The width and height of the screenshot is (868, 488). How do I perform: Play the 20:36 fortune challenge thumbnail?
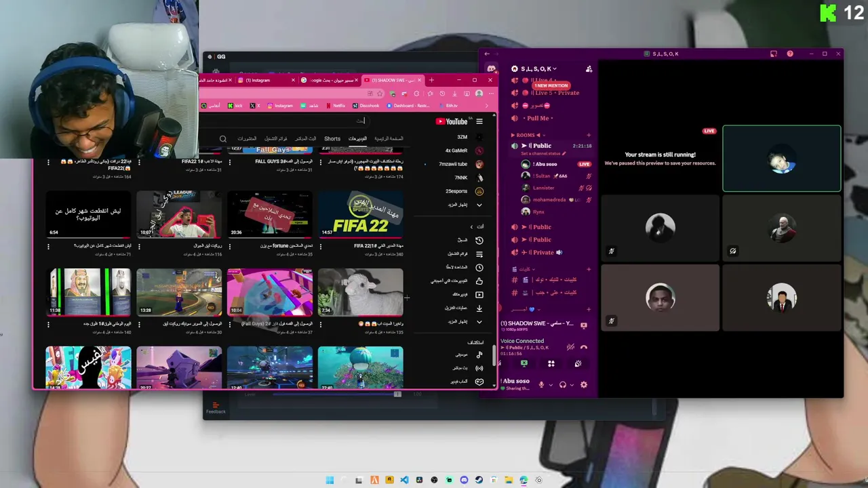click(270, 215)
